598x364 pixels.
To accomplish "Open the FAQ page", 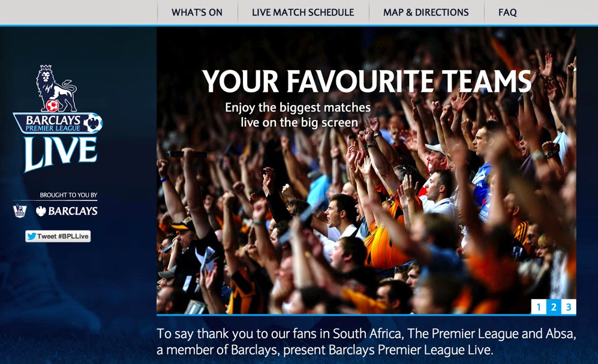I will tap(507, 12).
